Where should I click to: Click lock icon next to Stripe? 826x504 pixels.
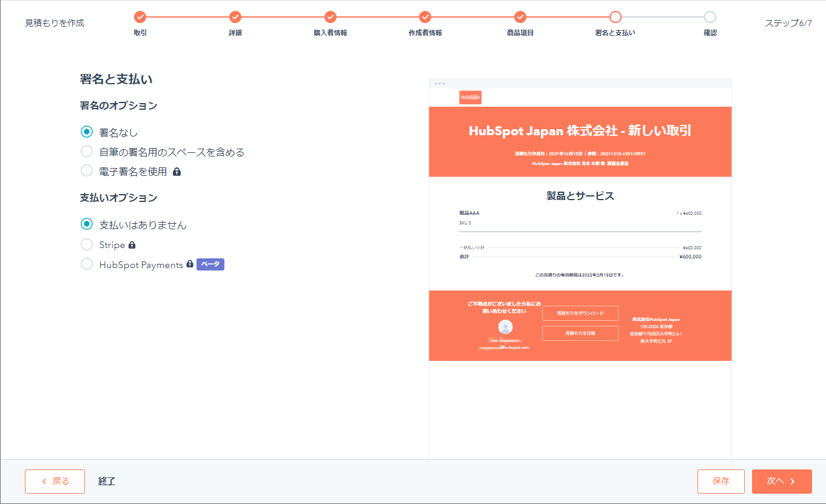coord(132,245)
